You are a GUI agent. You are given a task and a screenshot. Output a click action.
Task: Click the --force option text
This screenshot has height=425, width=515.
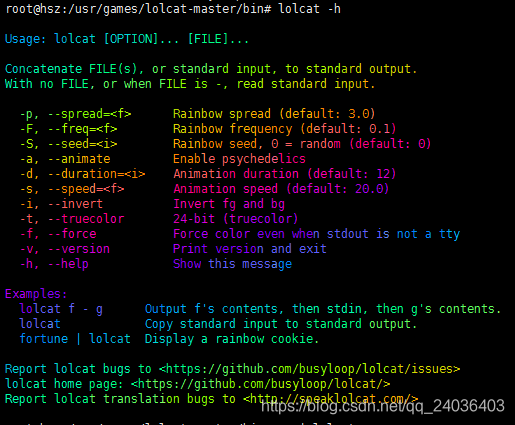pos(72,234)
